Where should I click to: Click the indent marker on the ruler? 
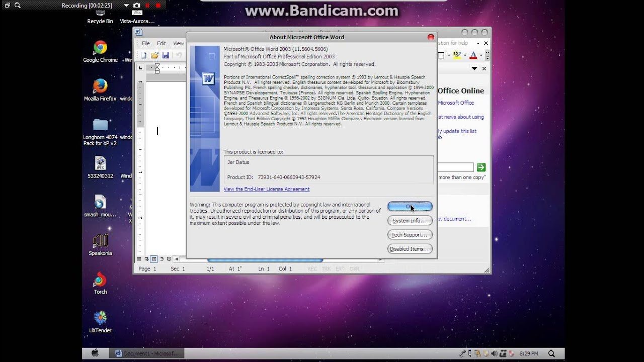157,68
